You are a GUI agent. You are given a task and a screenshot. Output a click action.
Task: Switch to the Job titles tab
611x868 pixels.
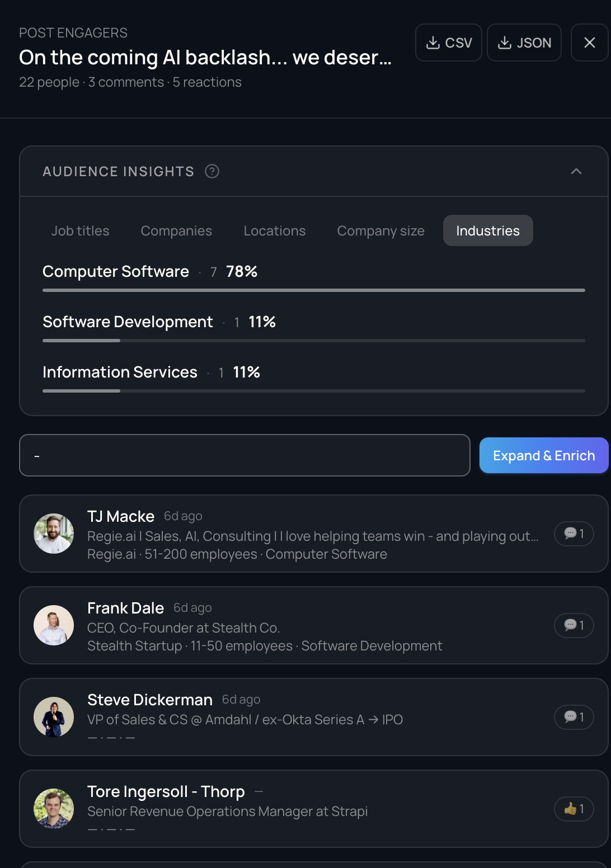coord(81,230)
